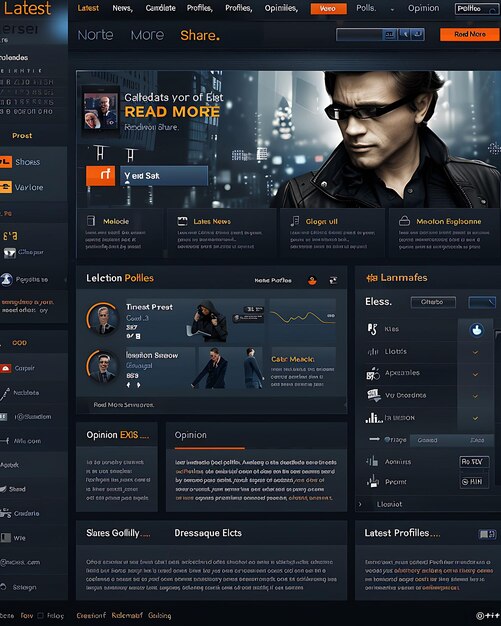Click the left arrow under second candidate
The image size is (501, 626).
129,385
